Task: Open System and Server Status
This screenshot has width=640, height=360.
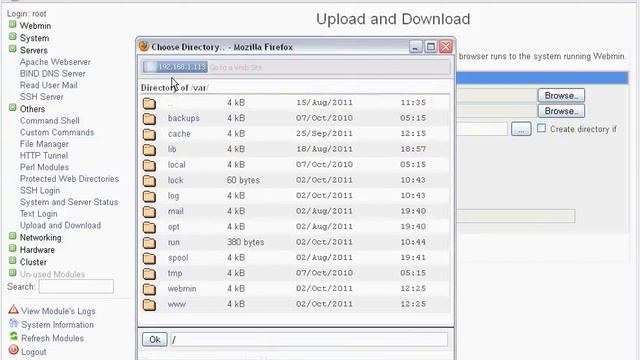Action: tap(69, 202)
